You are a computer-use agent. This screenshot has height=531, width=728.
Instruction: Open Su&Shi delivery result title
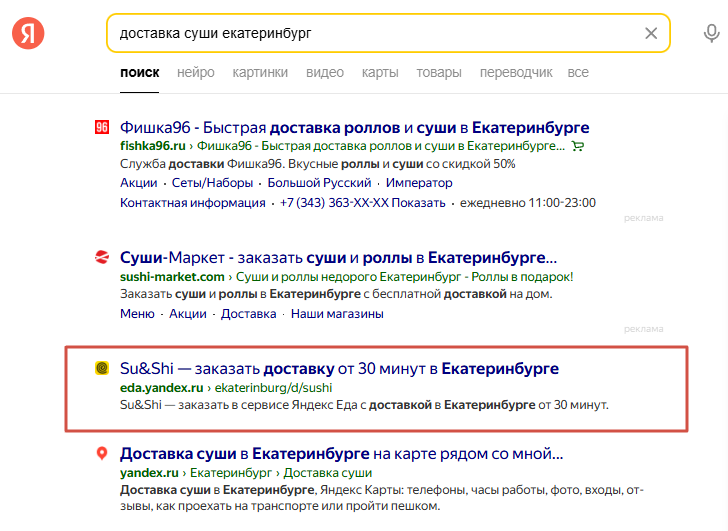(338, 368)
